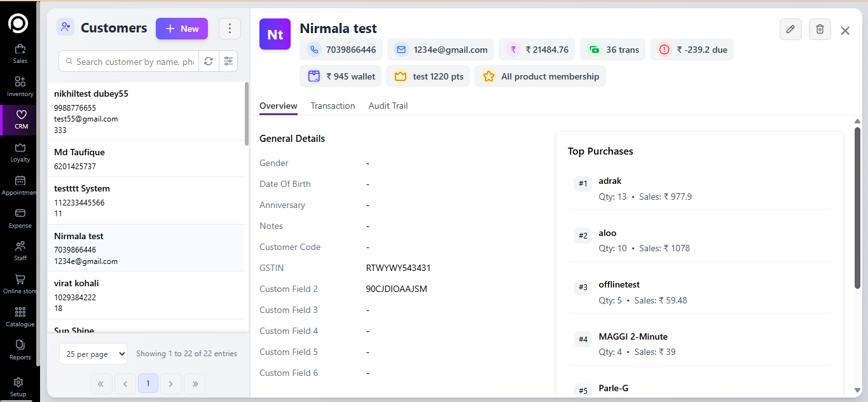Viewport: 868px width, 402px height.
Task: Click the customer search input field
Action: point(134,62)
